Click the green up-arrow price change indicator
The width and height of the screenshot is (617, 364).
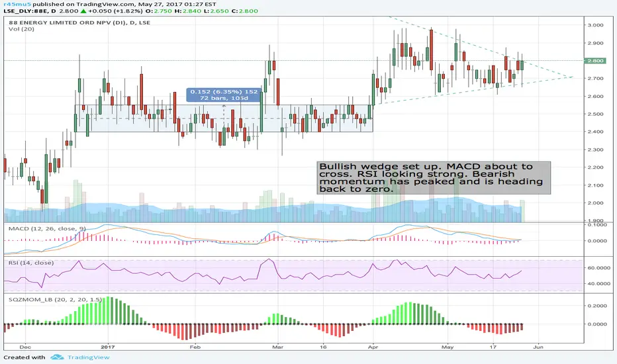(84, 11)
